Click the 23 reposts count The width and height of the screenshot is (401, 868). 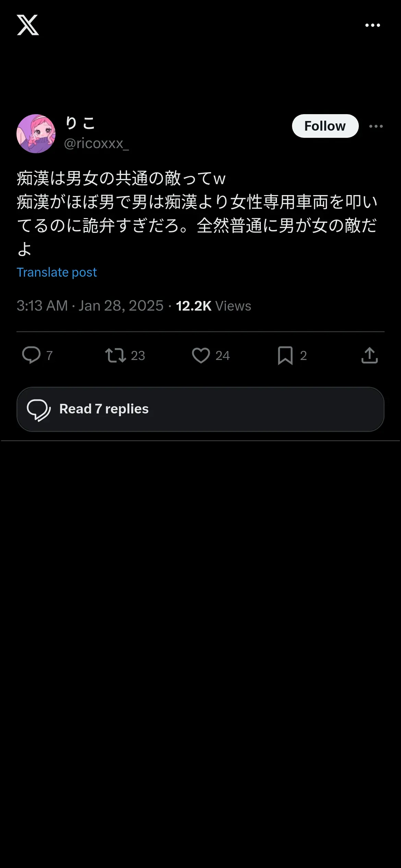click(x=138, y=355)
